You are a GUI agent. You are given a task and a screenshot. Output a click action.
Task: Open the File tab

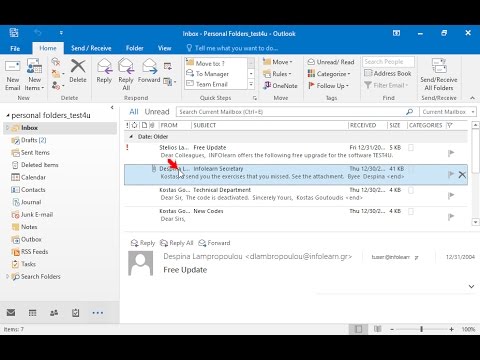coord(15,48)
